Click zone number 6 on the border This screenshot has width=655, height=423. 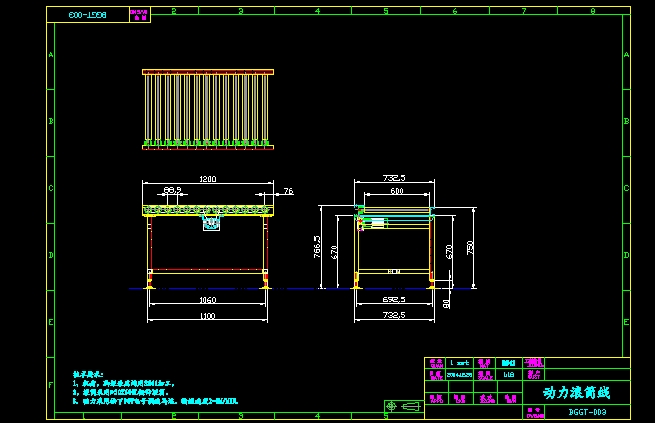pos(454,11)
